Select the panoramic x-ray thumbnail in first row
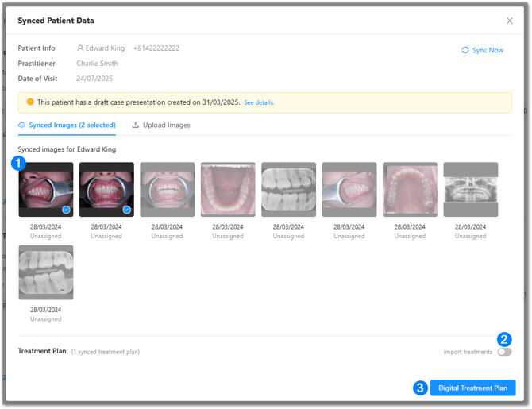The height and width of the screenshot is (409, 532). tap(470, 190)
